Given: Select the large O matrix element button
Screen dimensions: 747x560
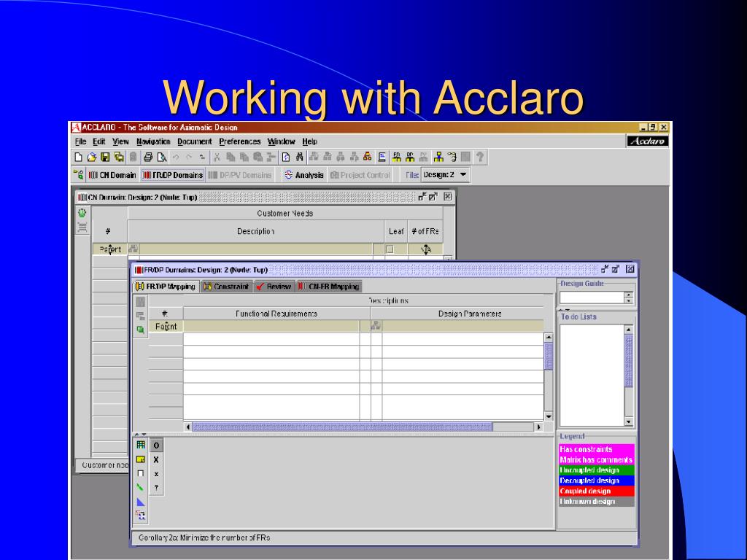Looking at the screenshot, I should (x=156, y=446).
